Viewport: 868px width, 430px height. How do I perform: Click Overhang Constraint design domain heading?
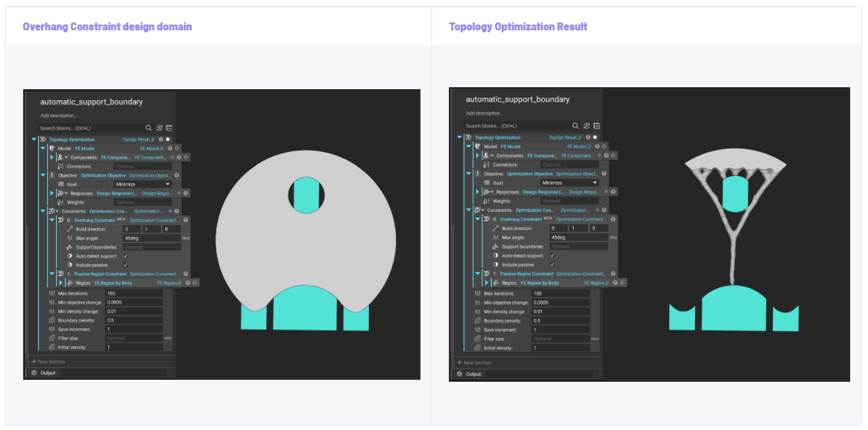pos(107,26)
